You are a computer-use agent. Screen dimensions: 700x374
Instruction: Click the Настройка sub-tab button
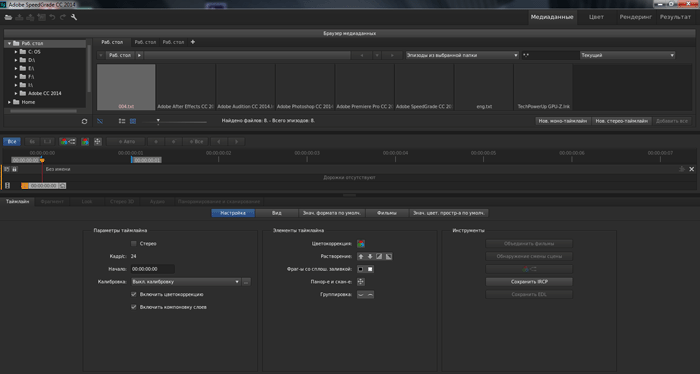(x=233, y=213)
